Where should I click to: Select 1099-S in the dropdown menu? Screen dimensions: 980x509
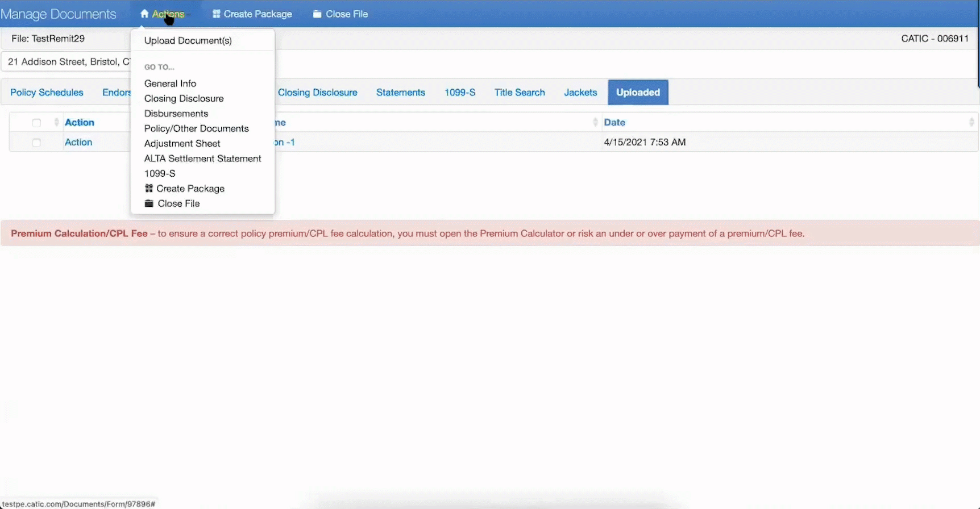click(x=160, y=173)
